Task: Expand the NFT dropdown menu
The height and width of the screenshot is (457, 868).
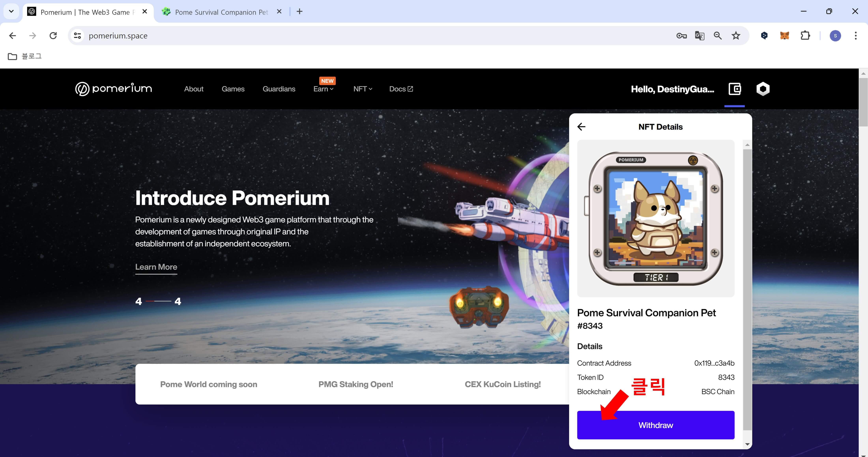Action: [x=363, y=89]
